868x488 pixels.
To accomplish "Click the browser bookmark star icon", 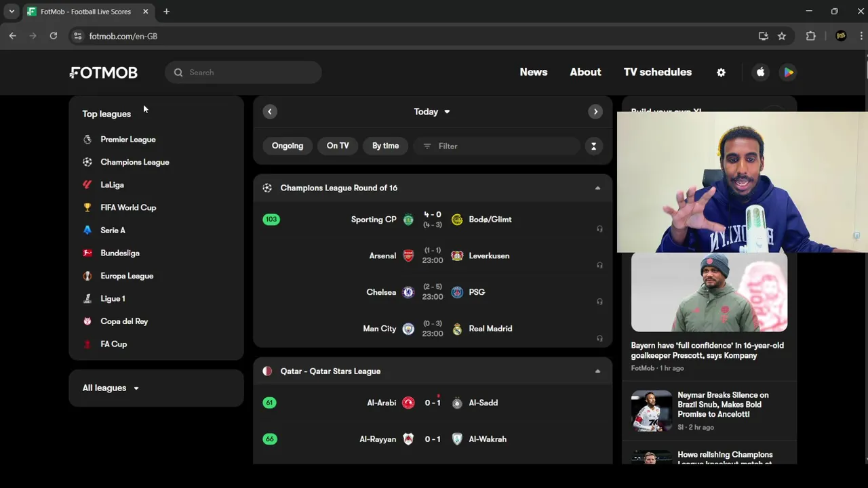I will click(x=782, y=36).
